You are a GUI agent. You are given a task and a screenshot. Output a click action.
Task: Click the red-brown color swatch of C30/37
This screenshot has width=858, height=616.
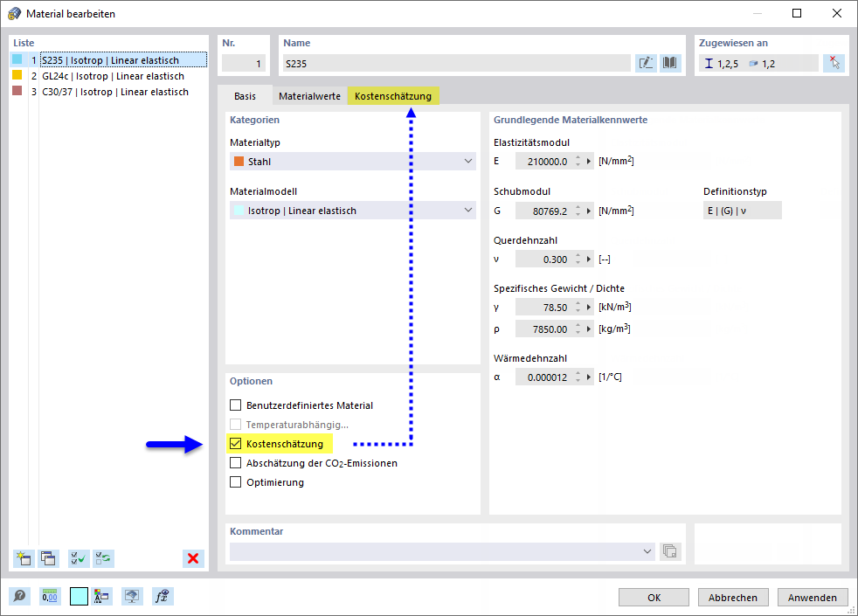(x=17, y=91)
